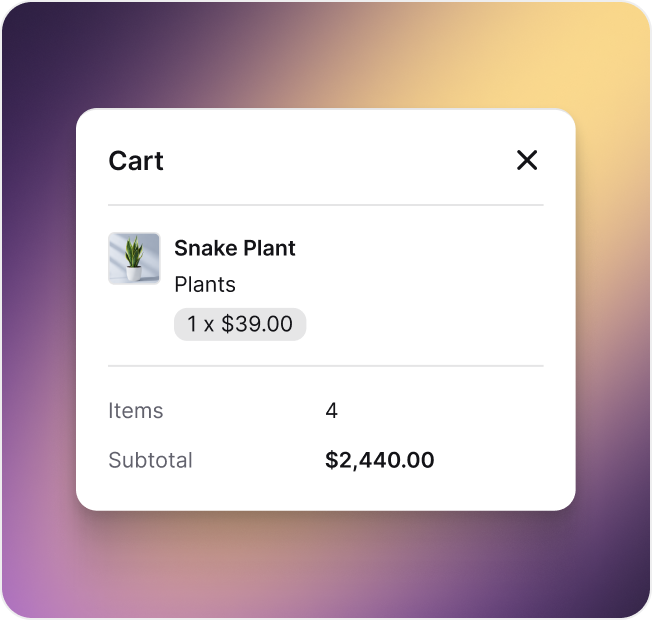Viewport: 652px width, 620px height.
Task: Open the Snake Plant product name
Action: coord(235,248)
